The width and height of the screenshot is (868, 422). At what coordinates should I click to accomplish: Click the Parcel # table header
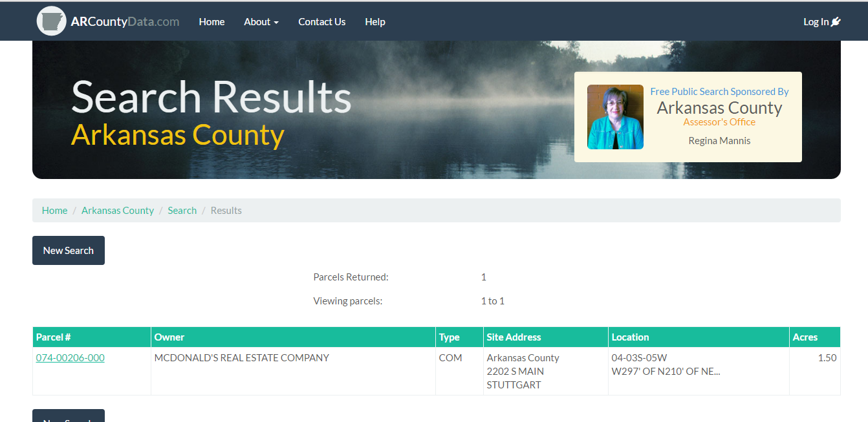point(53,337)
